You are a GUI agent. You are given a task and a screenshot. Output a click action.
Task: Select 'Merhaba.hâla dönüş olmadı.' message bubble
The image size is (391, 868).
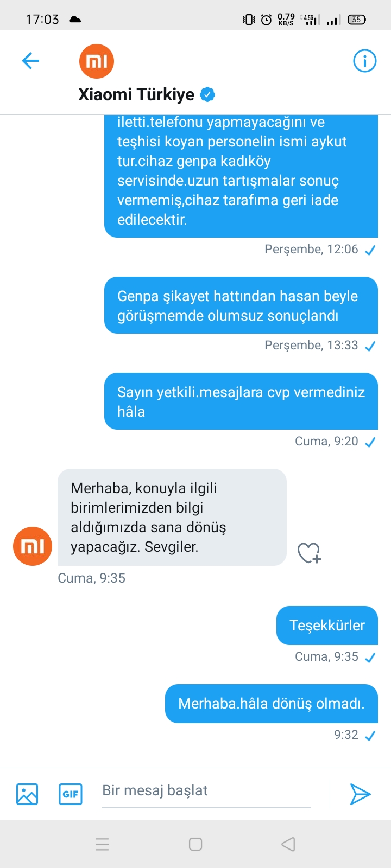272,704
